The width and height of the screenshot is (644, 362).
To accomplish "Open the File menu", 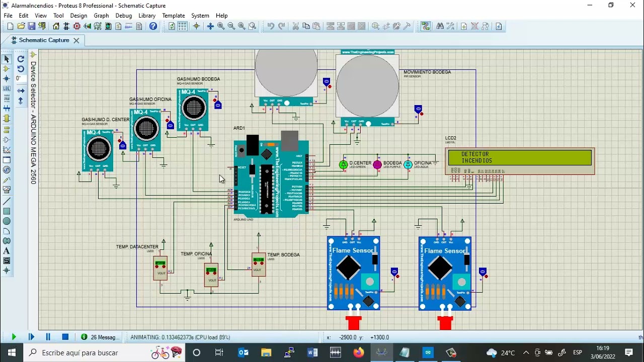I will click(8, 16).
